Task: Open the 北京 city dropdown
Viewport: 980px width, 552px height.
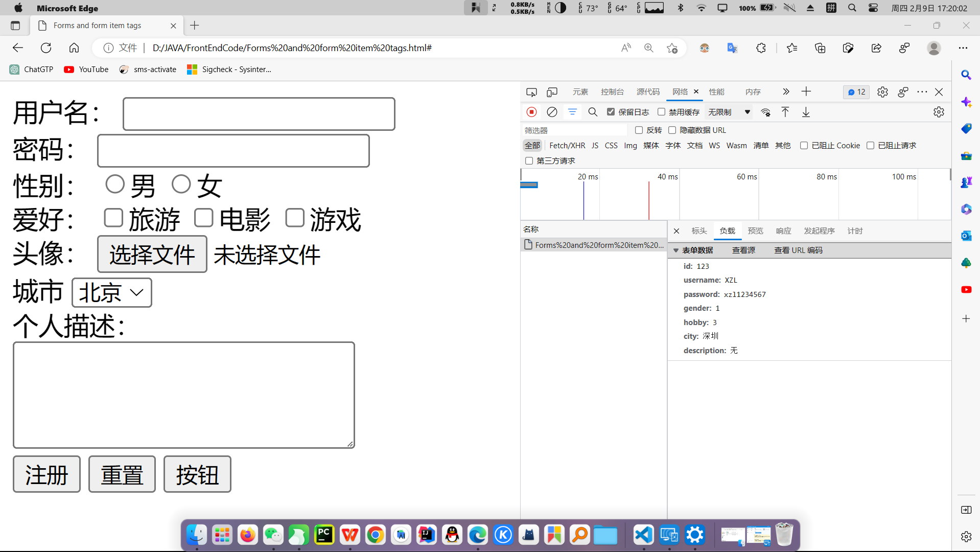Action: [x=111, y=292]
